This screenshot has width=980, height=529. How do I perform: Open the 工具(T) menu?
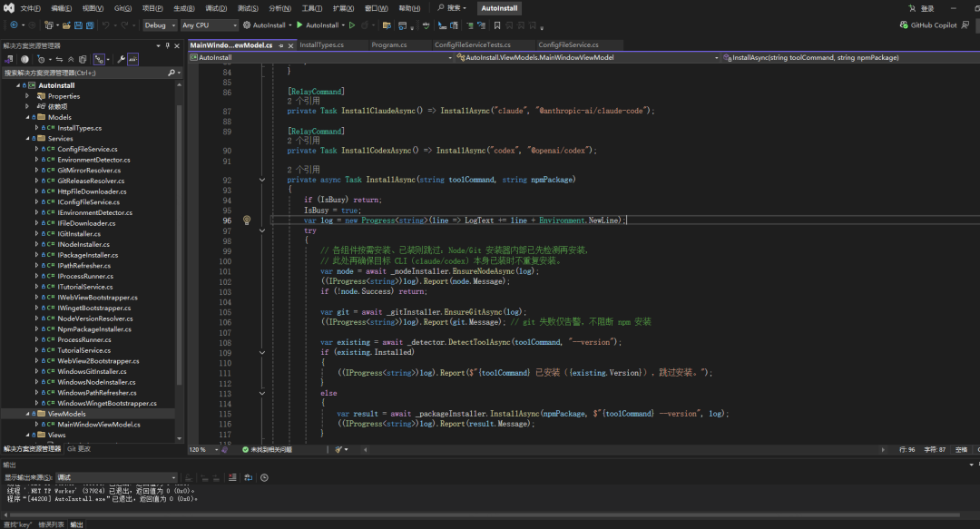click(x=312, y=8)
